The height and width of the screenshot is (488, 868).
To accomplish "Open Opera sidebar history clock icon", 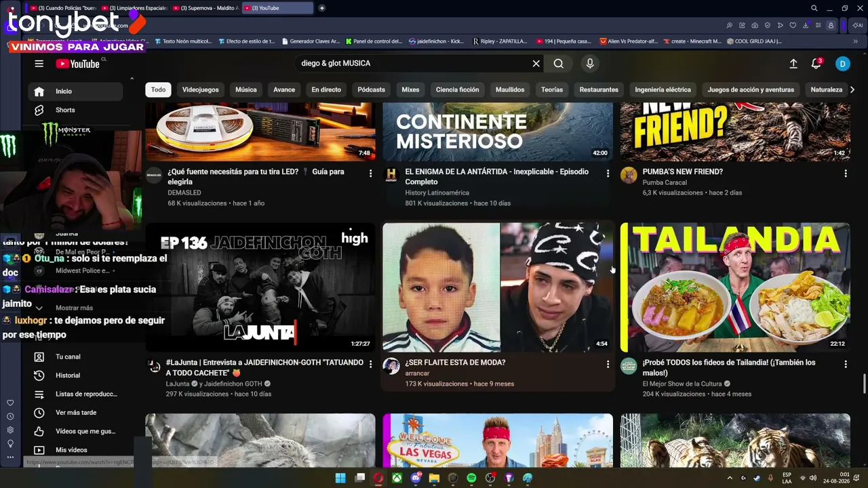I will tap(10, 417).
